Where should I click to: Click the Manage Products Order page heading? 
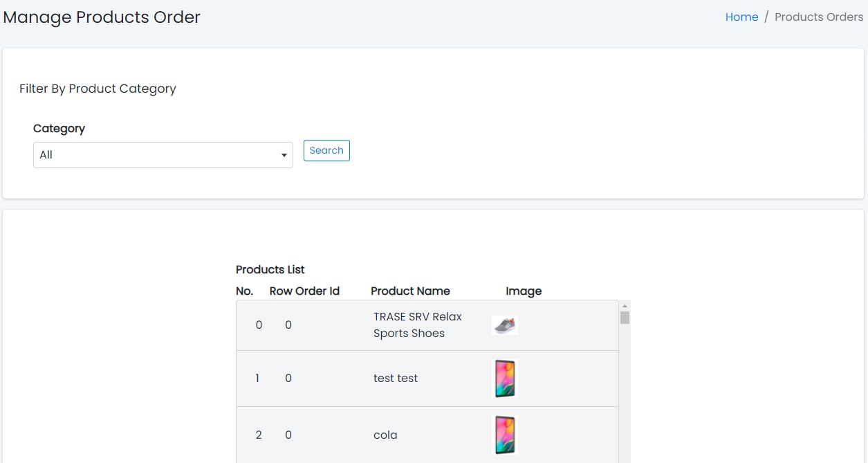[102, 17]
